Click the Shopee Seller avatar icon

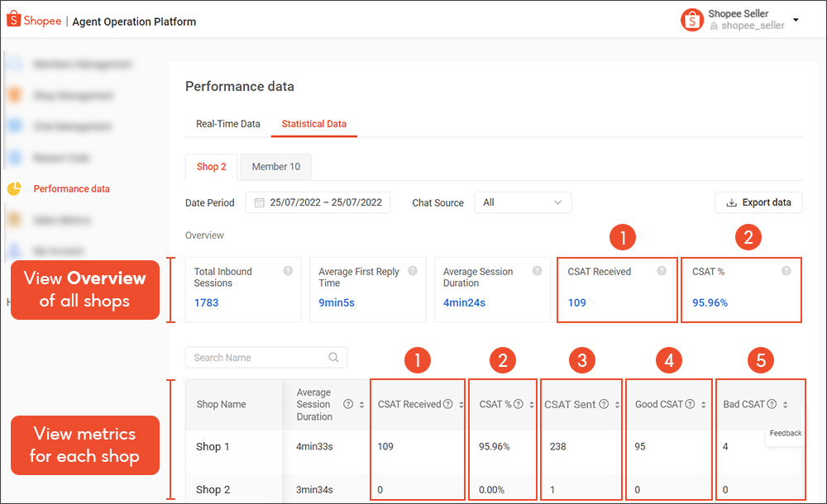692,20
